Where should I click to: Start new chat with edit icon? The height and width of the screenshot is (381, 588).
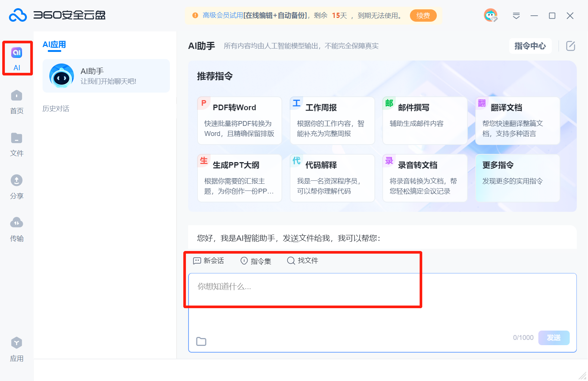[571, 46]
